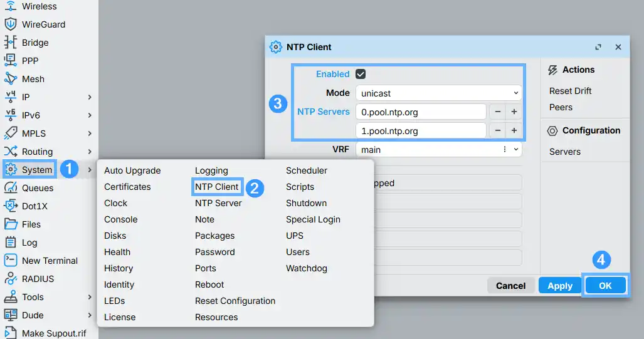This screenshot has width=644, height=339.
Task: Click the 1.pool.ntp.org input field
Action: tap(421, 131)
